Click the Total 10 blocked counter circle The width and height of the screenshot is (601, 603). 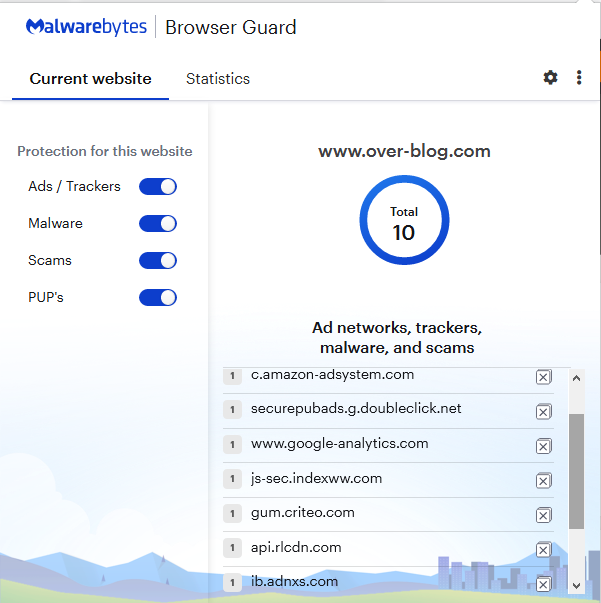click(x=404, y=220)
